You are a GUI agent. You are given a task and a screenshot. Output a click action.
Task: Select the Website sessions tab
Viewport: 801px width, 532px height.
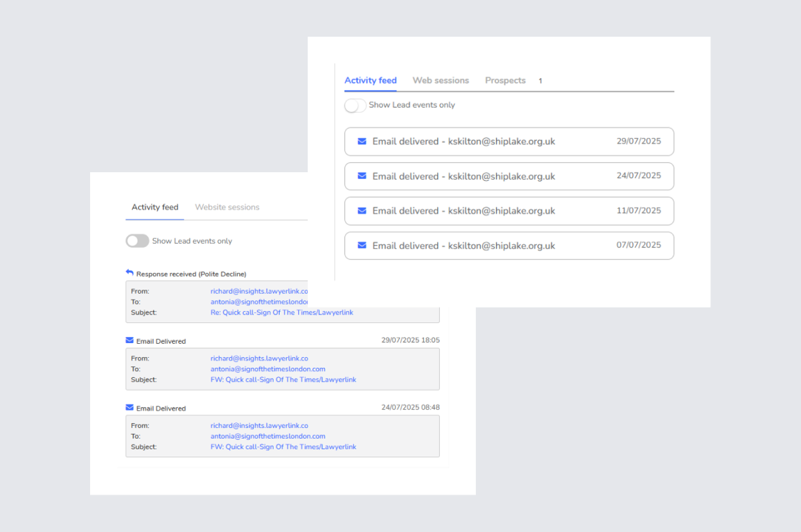click(x=227, y=208)
